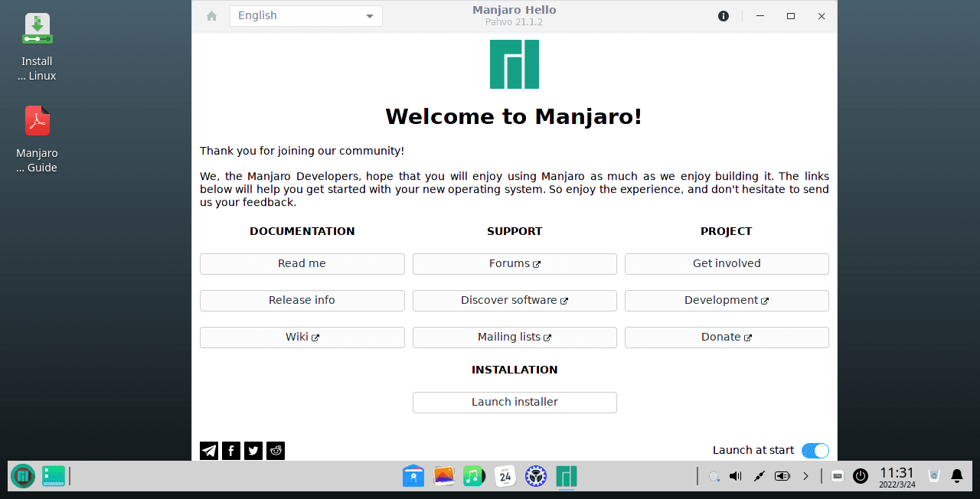The height and width of the screenshot is (499, 980).
Task: Open the Manjaro Hello home icon
Action: click(211, 15)
